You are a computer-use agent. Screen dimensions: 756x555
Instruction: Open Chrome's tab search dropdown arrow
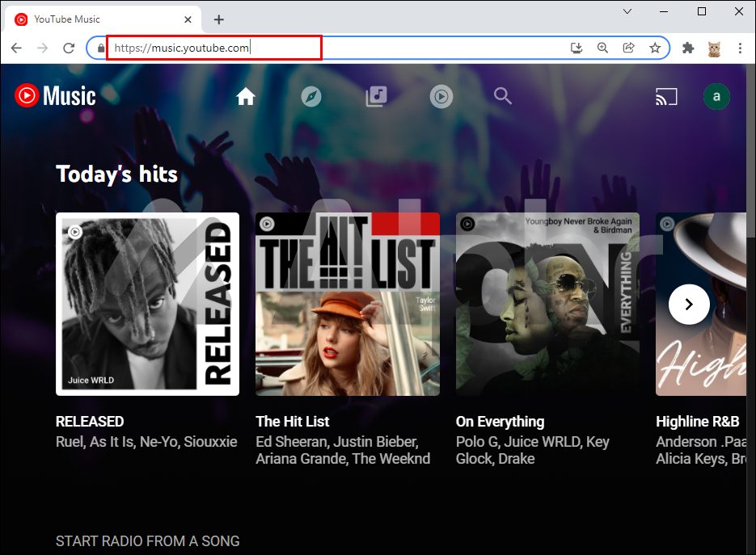click(x=627, y=11)
